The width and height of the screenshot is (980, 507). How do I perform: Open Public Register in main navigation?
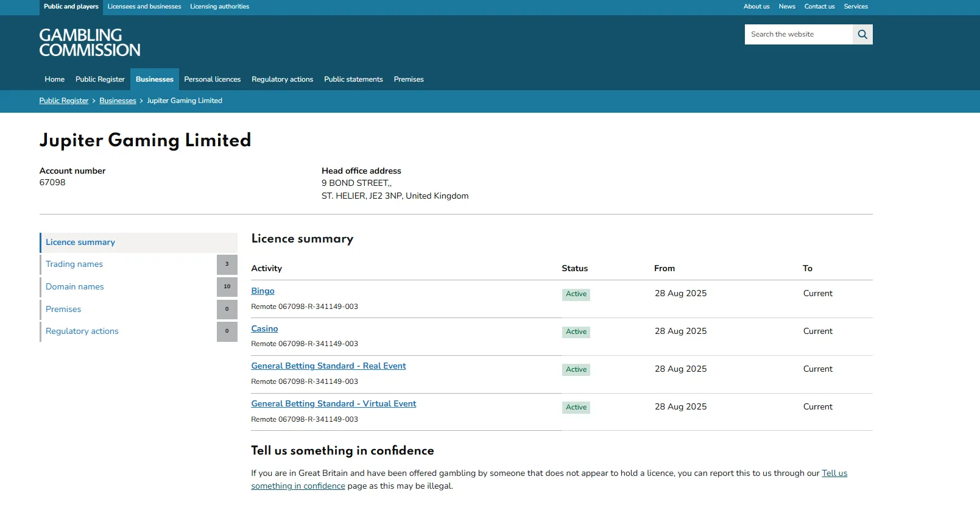(100, 79)
